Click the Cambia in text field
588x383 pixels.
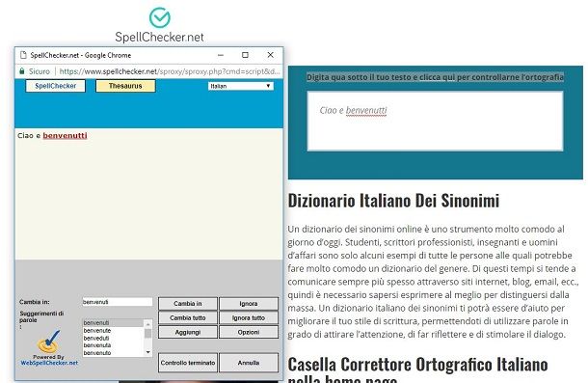tap(117, 302)
